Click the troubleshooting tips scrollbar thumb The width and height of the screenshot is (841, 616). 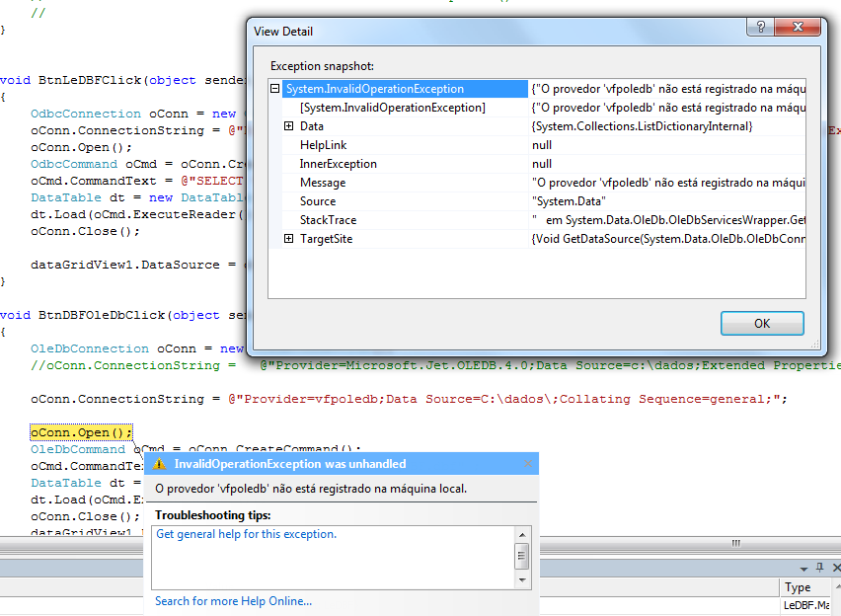point(521,557)
